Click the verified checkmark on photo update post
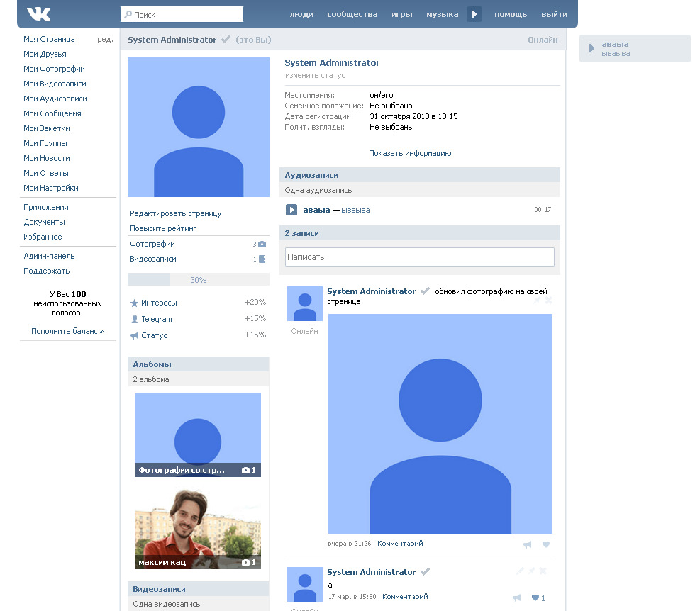The height and width of the screenshot is (611, 700). tap(425, 291)
